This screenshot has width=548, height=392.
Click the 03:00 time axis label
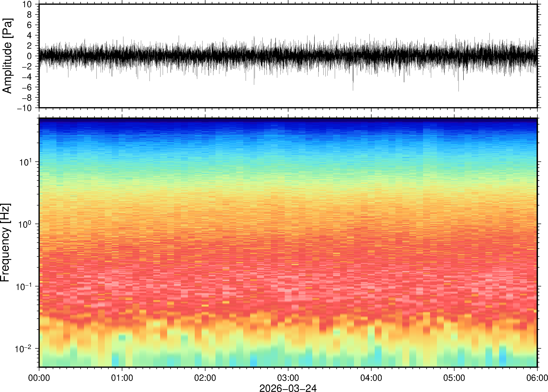[288, 378]
